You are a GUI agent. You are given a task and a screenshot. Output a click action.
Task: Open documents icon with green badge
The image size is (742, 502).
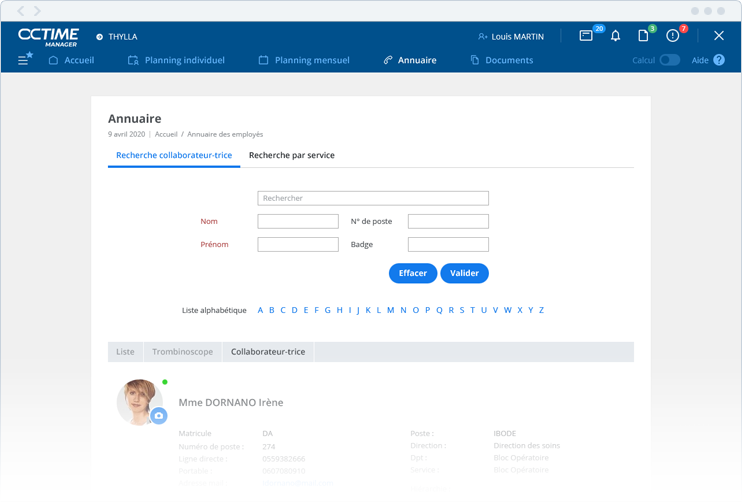click(x=644, y=36)
